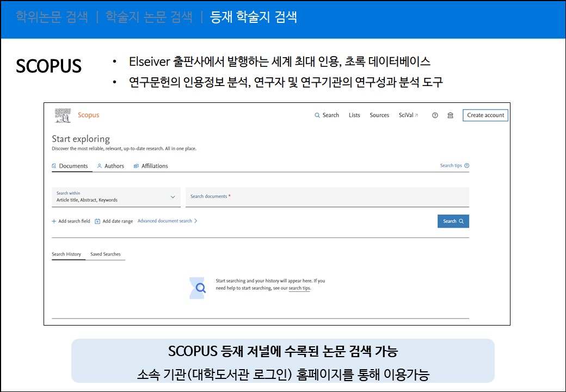Click the plus icon for Add search field

[54, 221]
